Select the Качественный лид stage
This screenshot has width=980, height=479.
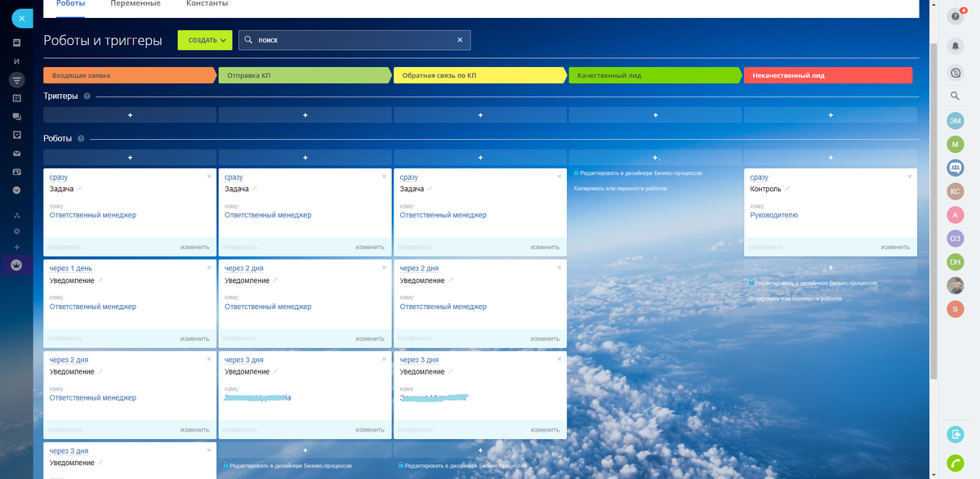655,75
